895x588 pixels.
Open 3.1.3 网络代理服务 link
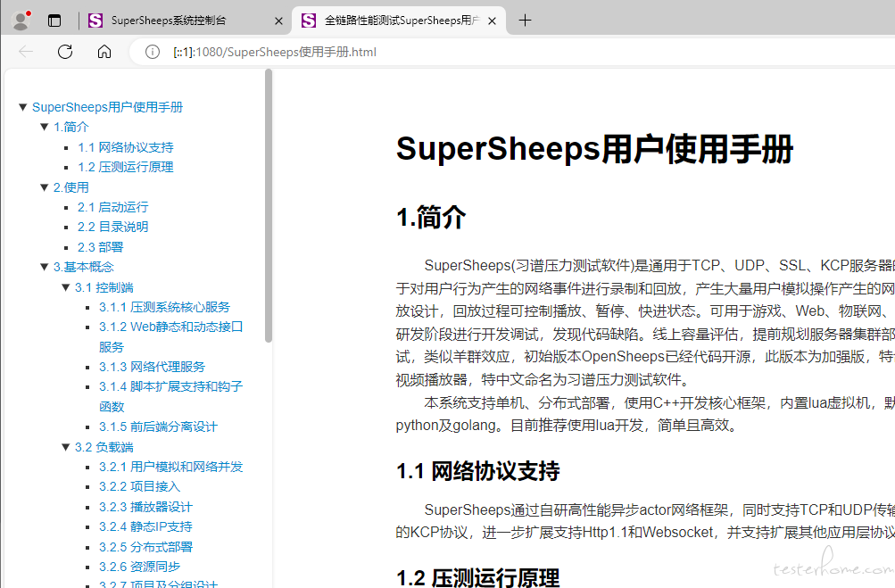click(152, 367)
